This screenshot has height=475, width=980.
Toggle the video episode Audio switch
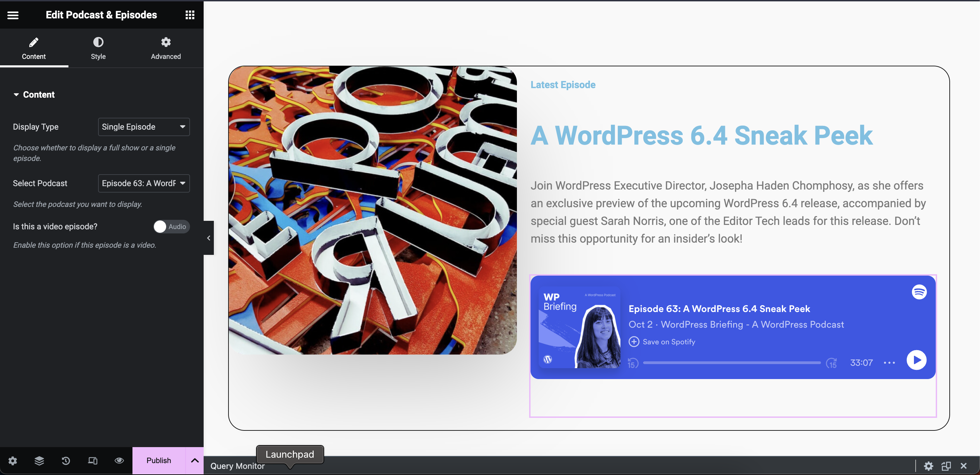click(171, 227)
